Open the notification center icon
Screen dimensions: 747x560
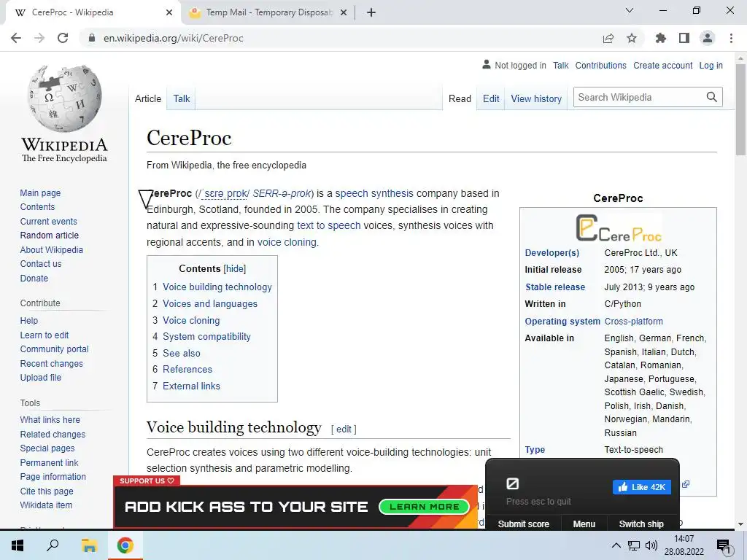click(724, 547)
